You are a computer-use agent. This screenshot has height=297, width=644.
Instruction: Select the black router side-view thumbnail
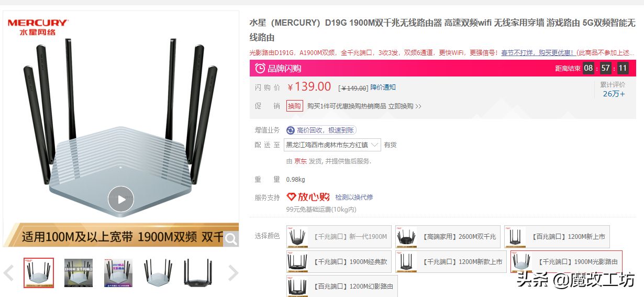(x=198, y=273)
